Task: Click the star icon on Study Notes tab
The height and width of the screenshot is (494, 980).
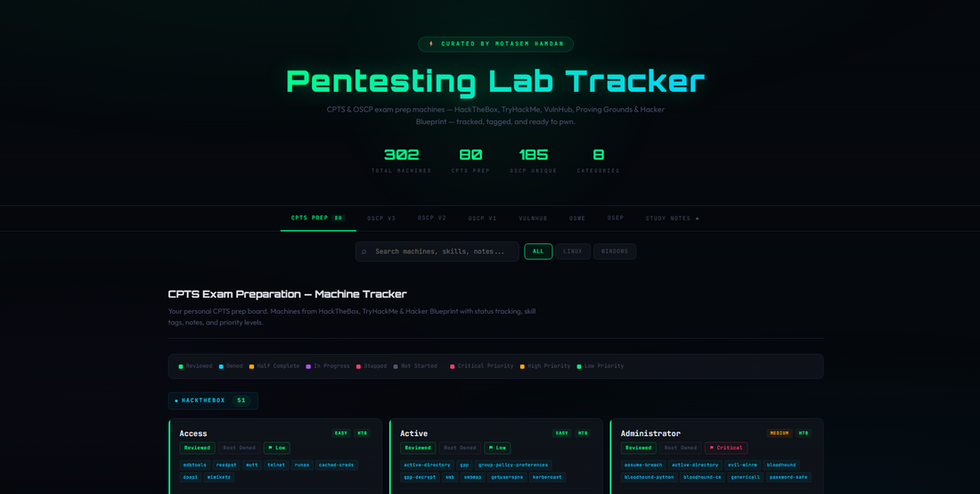Action: click(x=697, y=218)
